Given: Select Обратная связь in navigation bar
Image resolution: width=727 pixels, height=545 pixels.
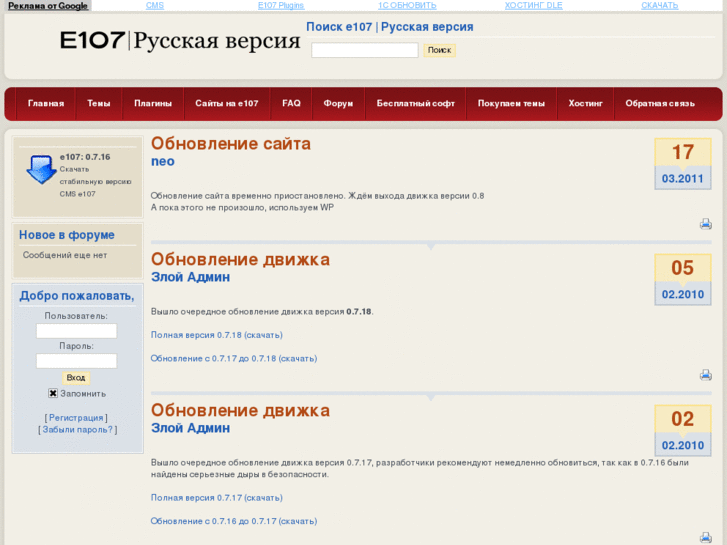Looking at the screenshot, I should click(659, 104).
